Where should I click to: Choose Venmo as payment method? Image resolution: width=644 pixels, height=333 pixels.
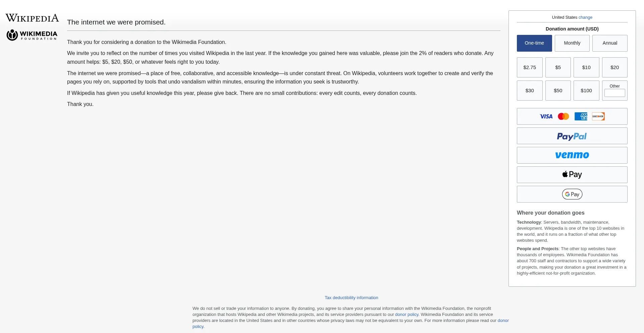coord(572,155)
